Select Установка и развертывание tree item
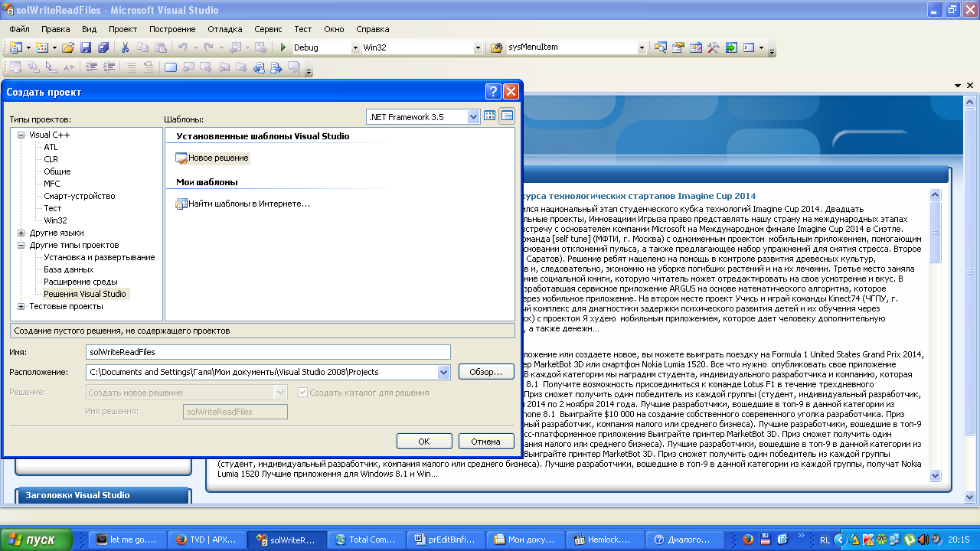Image resolution: width=980 pixels, height=551 pixels. click(x=100, y=257)
